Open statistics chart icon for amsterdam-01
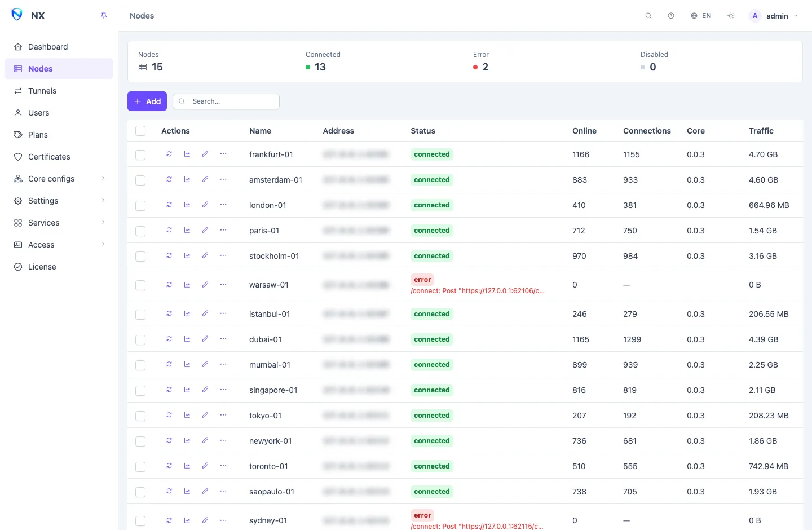 [x=187, y=179]
